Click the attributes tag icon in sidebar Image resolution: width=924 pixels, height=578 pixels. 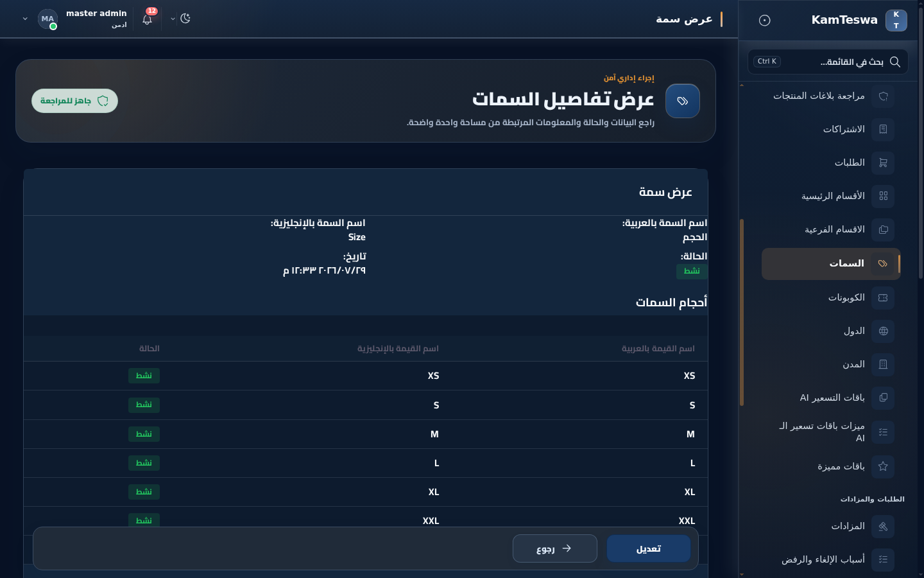click(883, 263)
